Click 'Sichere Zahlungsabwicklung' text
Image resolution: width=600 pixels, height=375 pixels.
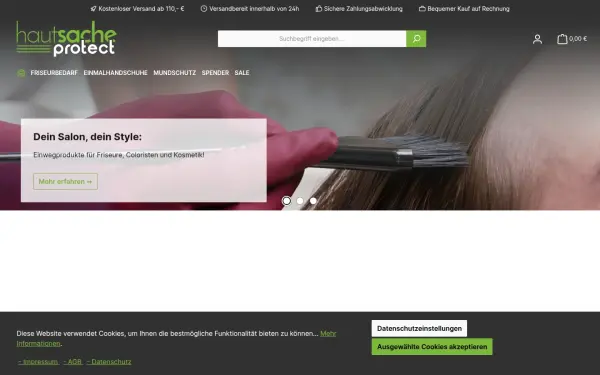[363, 8]
